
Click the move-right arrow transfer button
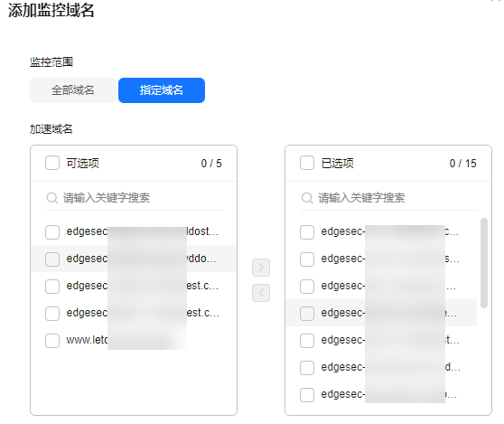(x=261, y=268)
